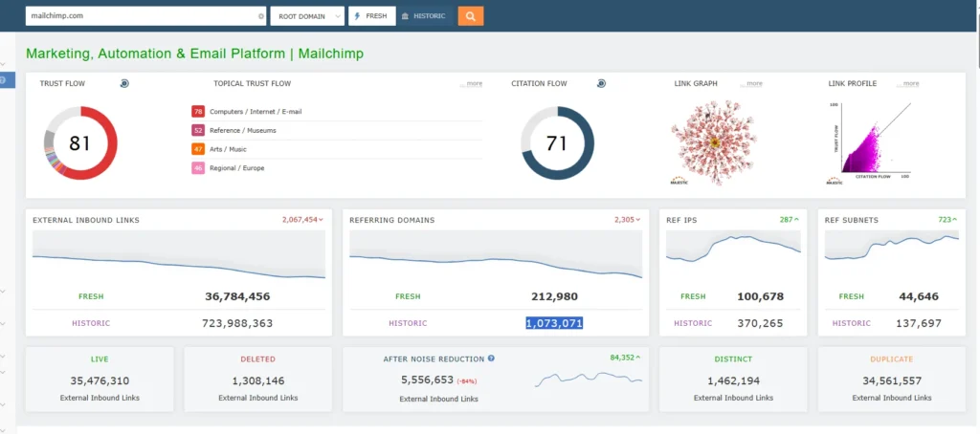
Task: Click the Trust Flow info icon
Action: 124,84
